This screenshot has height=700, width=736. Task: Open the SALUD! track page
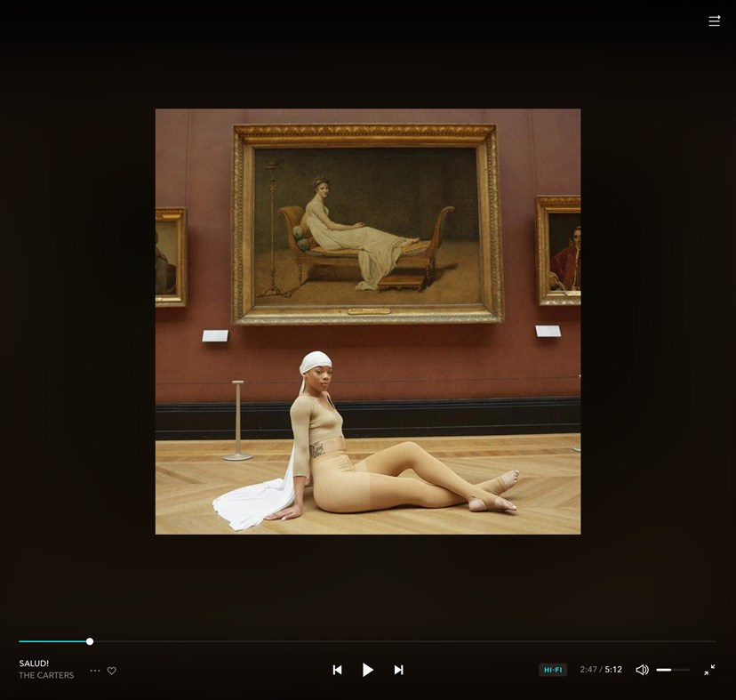click(34, 664)
